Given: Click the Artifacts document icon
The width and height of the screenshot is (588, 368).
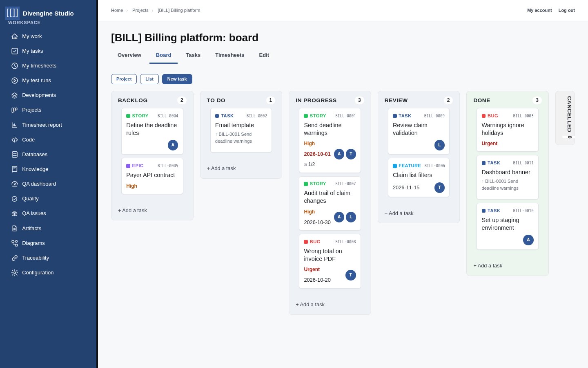Looking at the screenshot, I should pyautogui.click(x=15, y=229).
